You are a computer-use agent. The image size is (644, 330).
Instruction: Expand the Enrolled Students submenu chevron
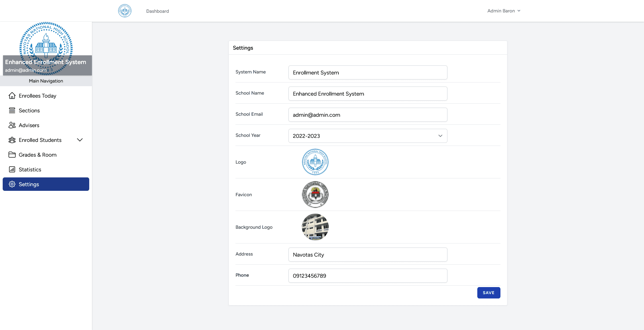click(x=80, y=140)
